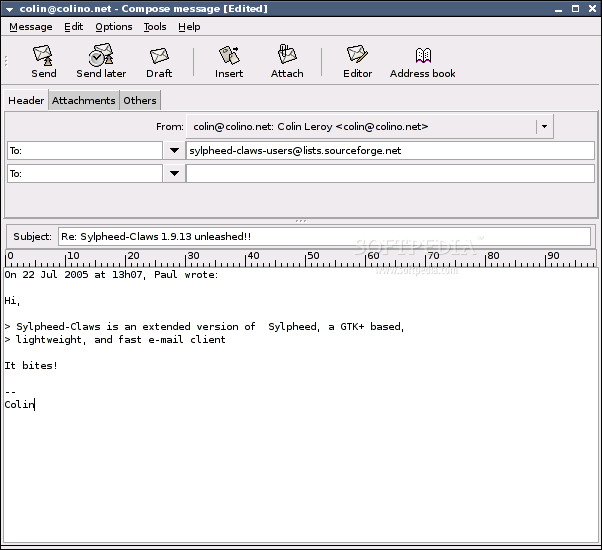602x550 pixels.
Task: Click quoted line "lightweight, and fast e-mail client"
Action: click(115, 340)
